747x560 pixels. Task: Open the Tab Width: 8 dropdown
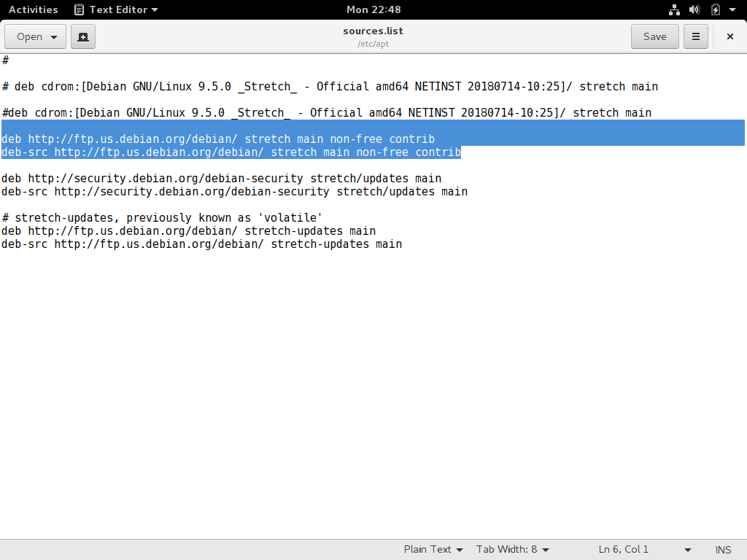tap(513, 549)
